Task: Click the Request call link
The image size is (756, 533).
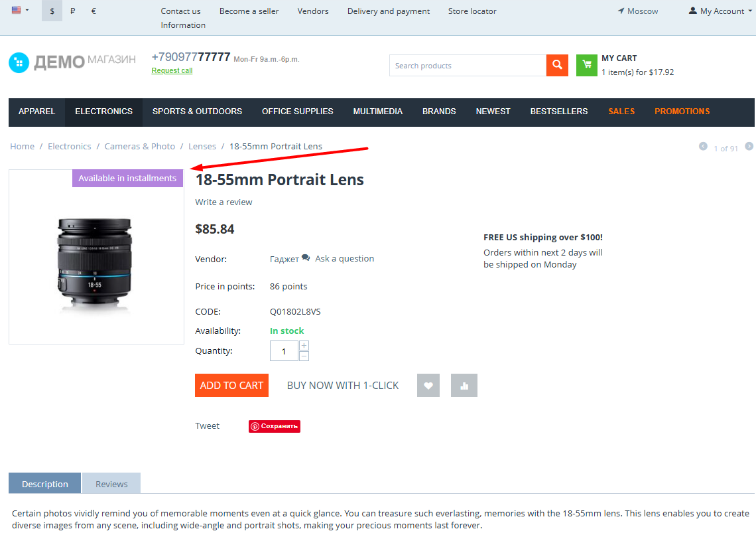Action: point(172,70)
